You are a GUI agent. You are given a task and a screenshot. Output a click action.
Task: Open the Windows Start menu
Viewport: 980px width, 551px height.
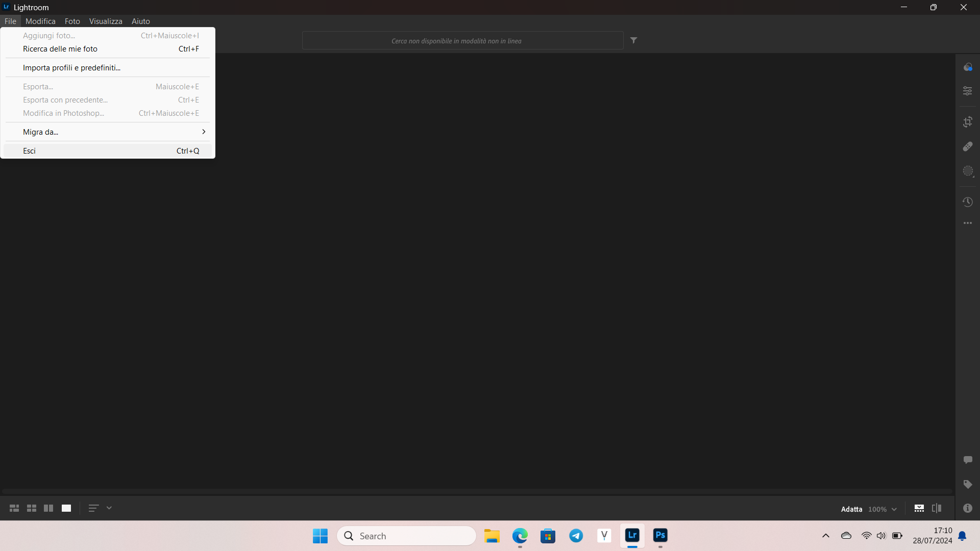point(321,536)
